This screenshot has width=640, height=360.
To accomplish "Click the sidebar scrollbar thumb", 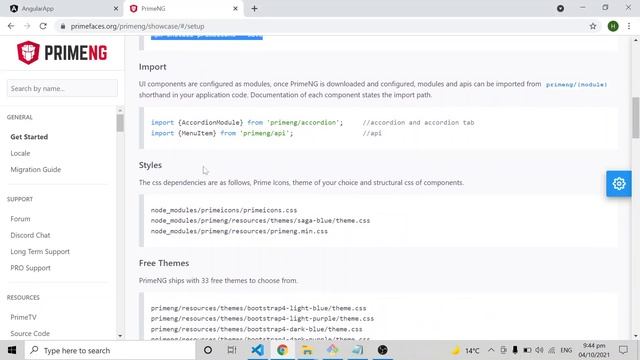I will pyautogui.click(x=120, y=123).
